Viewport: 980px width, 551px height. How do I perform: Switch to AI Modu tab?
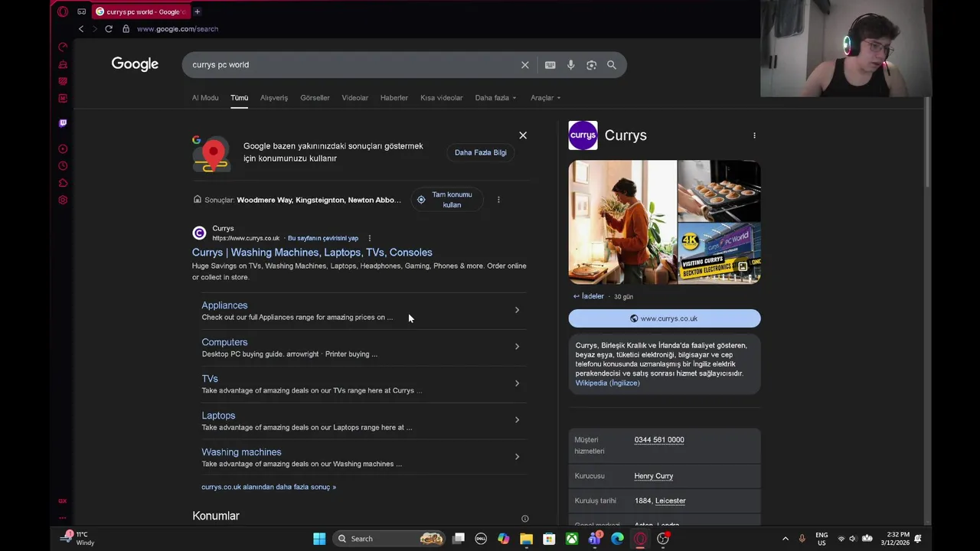205,98
